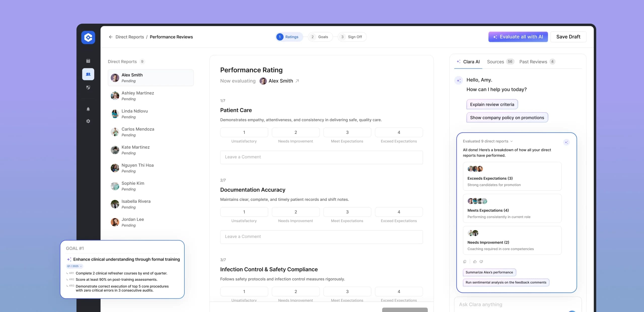
Task: Click the app logo in sidebar
Action: point(88,37)
